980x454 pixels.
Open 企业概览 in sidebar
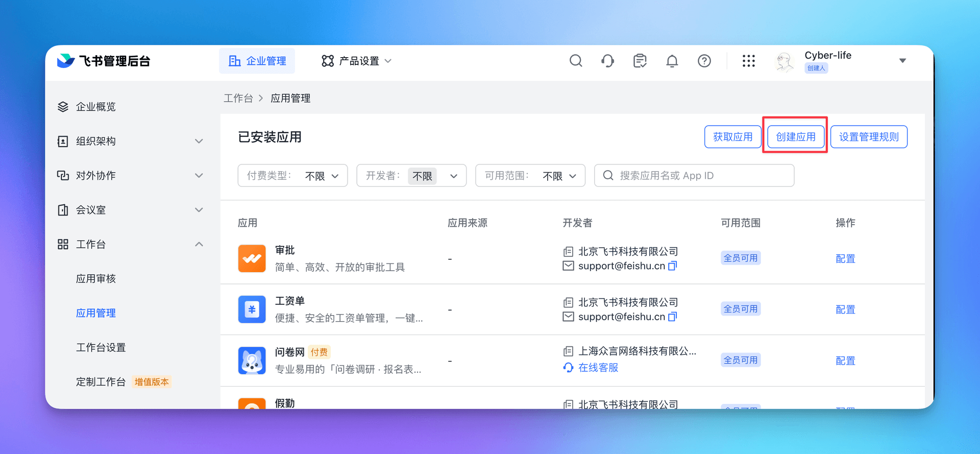(x=95, y=107)
